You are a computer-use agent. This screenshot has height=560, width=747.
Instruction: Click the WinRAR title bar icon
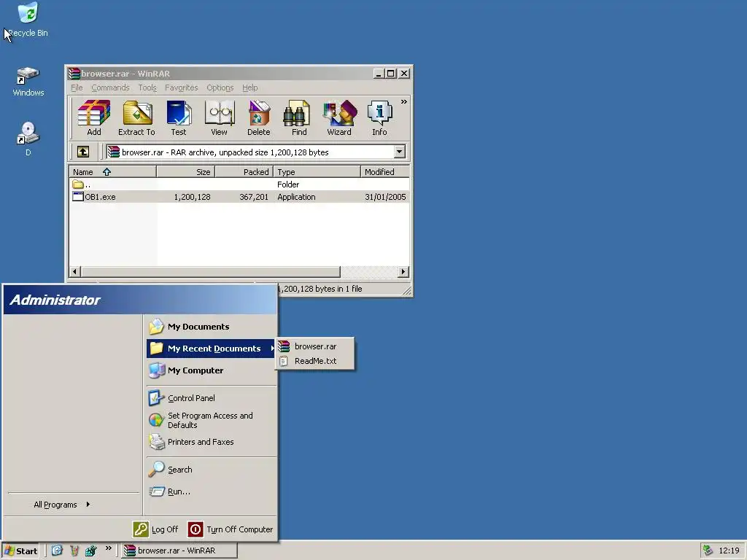tap(74, 74)
